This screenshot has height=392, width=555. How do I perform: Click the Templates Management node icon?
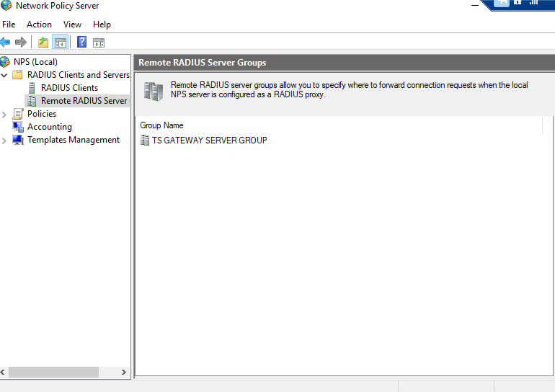[18, 140]
